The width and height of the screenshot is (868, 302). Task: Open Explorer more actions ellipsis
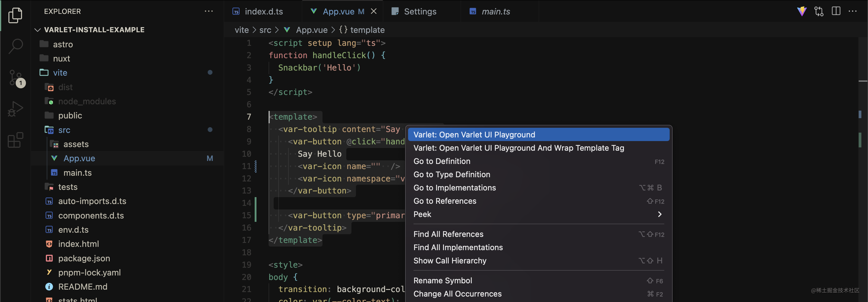click(209, 11)
